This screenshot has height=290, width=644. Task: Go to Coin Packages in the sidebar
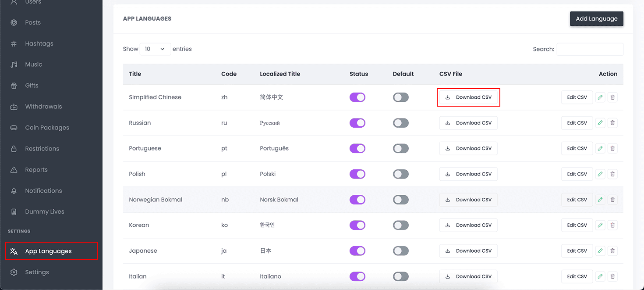pos(47,128)
